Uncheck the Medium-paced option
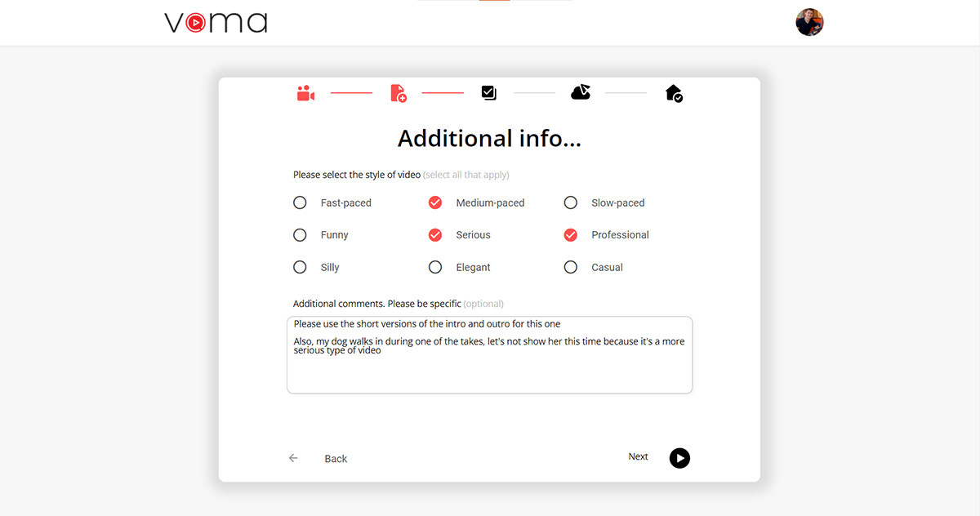Screen dimensions: 980x516 (435, 202)
